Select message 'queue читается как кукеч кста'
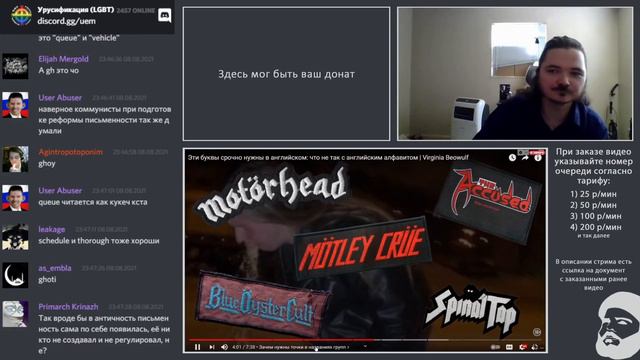The image size is (640, 360). [93, 202]
